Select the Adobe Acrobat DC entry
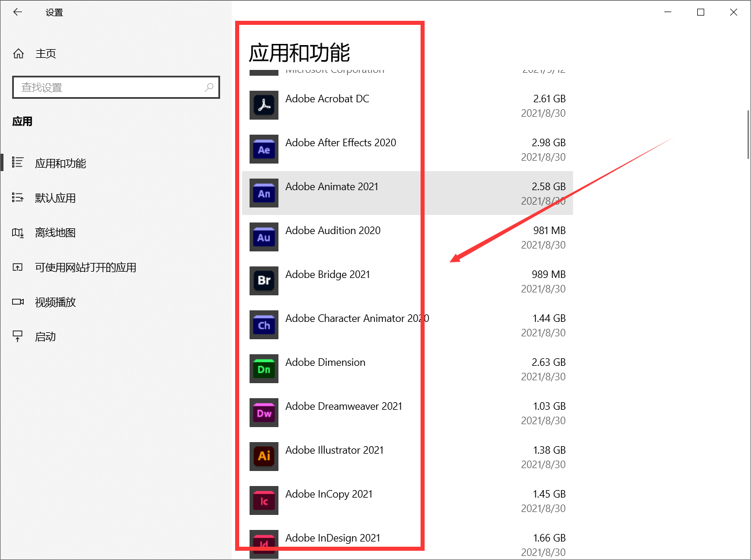The height and width of the screenshot is (560, 751). click(x=407, y=105)
